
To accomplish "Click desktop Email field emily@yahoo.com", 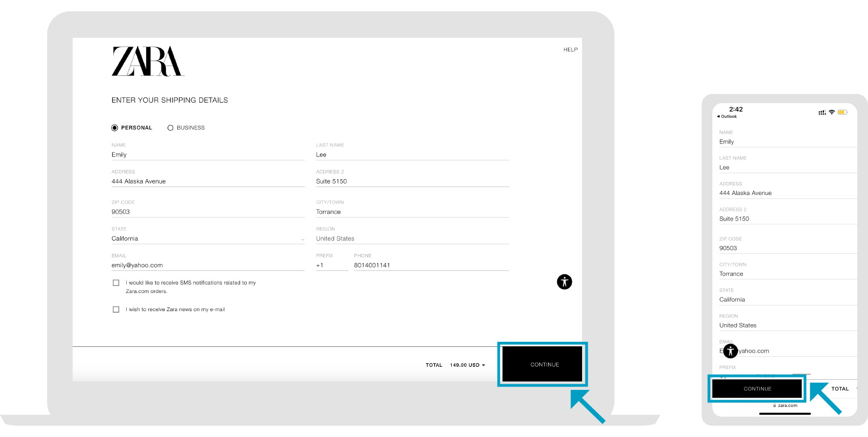I will click(208, 265).
